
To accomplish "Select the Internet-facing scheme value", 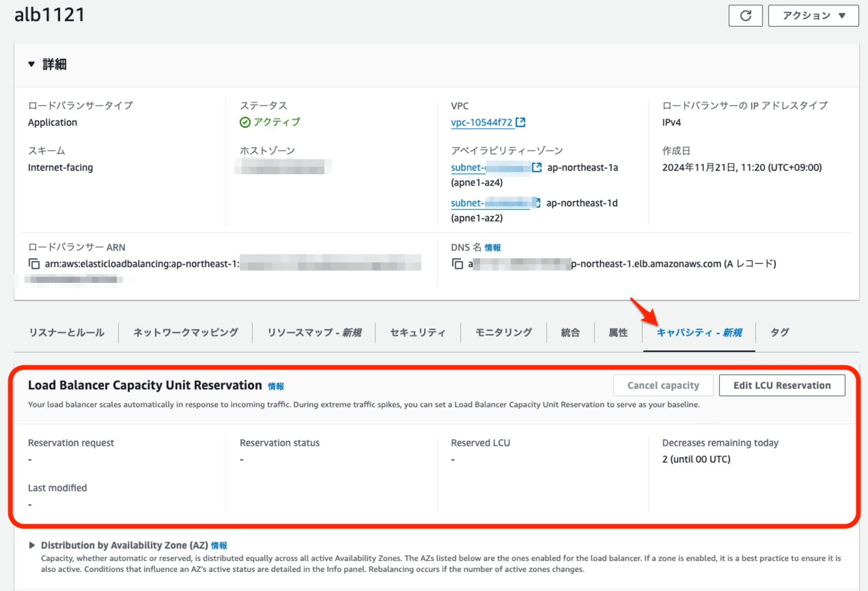I will pyautogui.click(x=60, y=168).
